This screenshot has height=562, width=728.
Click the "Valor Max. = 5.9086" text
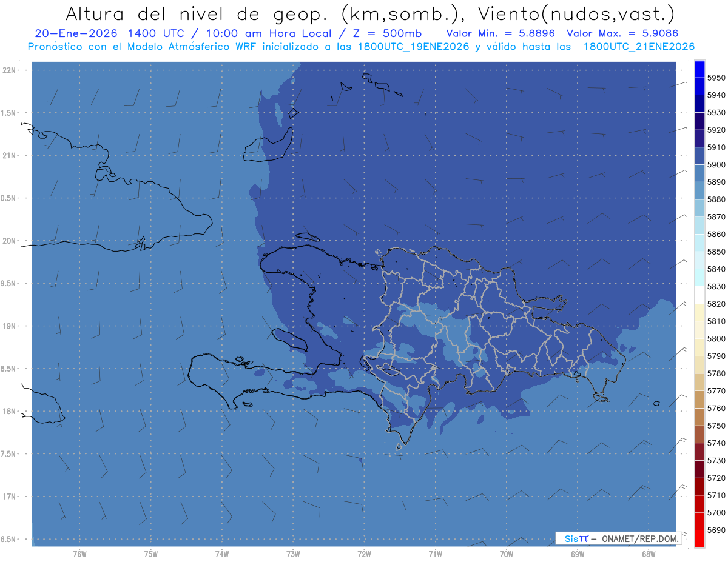(622, 33)
